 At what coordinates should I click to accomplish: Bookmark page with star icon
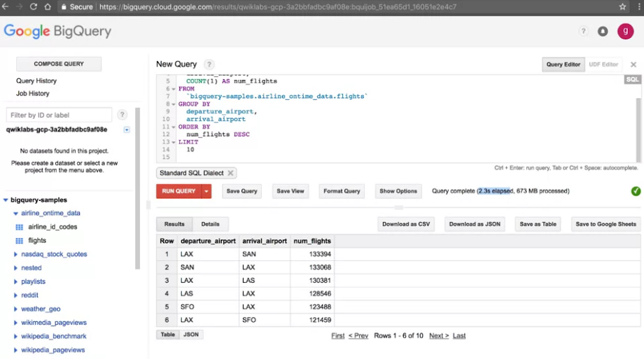click(622, 7)
